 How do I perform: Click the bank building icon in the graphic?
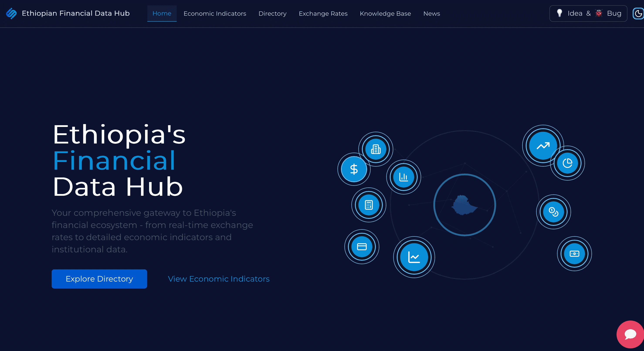(376, 149)
